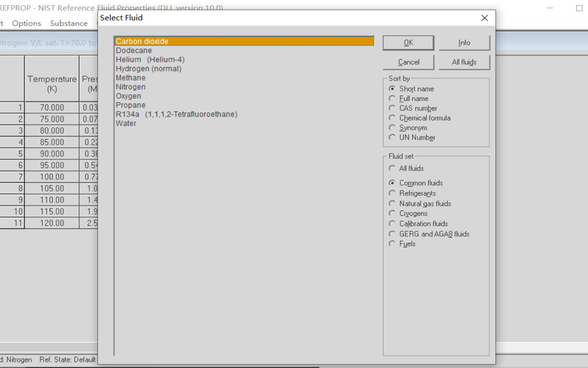
Task: Click temperature cell 120.00 in row 11
Action: (x=52, y=224)
